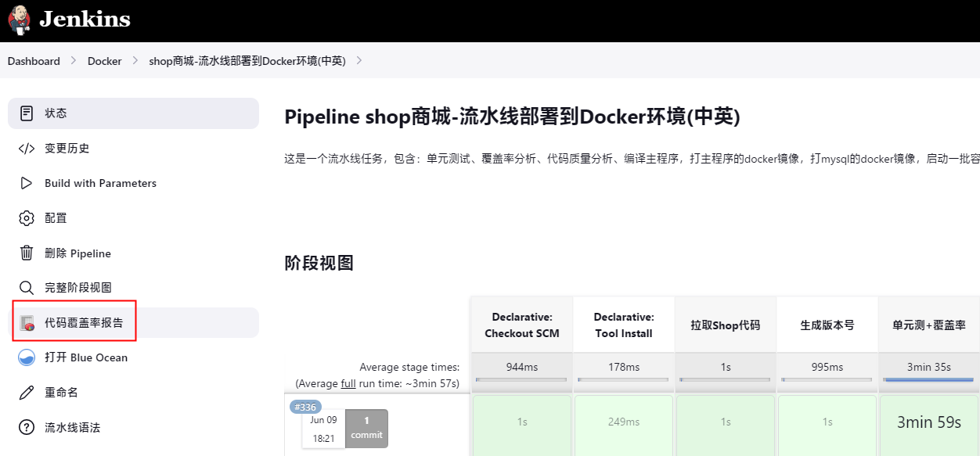This screenshot has height=456, width=980.
Task: Click the Jenkins title text in header
Action: tap(85, 20)
